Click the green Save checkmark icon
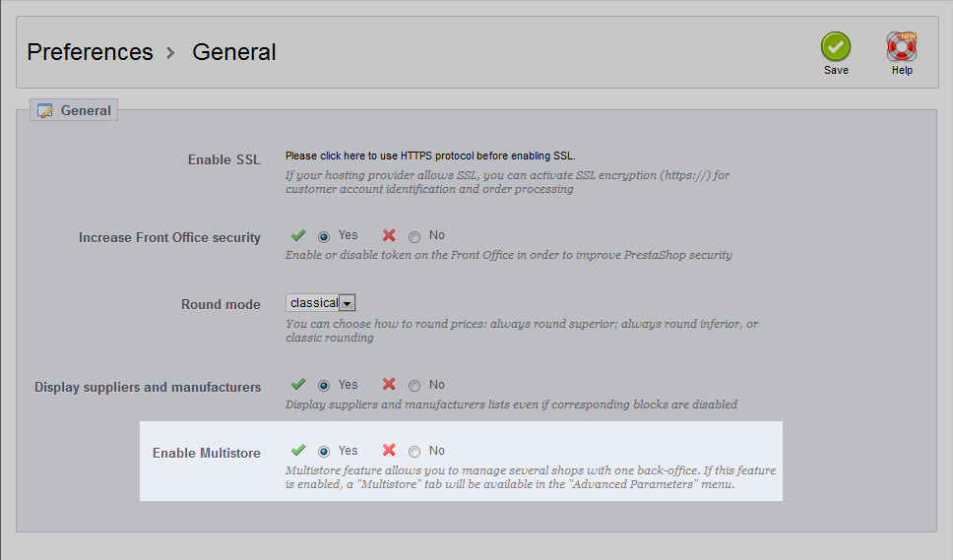 836,47
